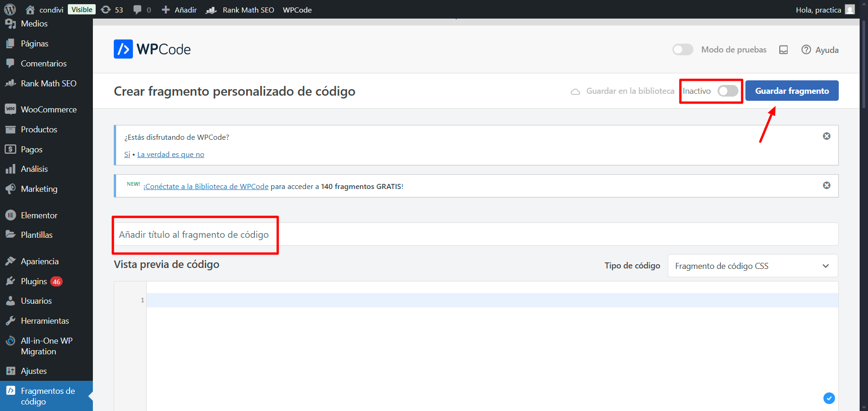
Task: Click line 1 of the code editor
Action: [492, 300]
